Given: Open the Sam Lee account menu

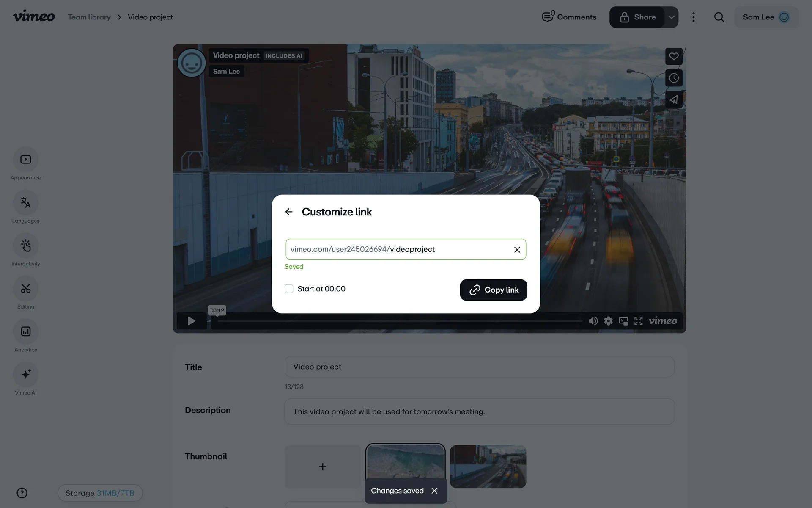Looking at the screenshot, I should [766, 17].
